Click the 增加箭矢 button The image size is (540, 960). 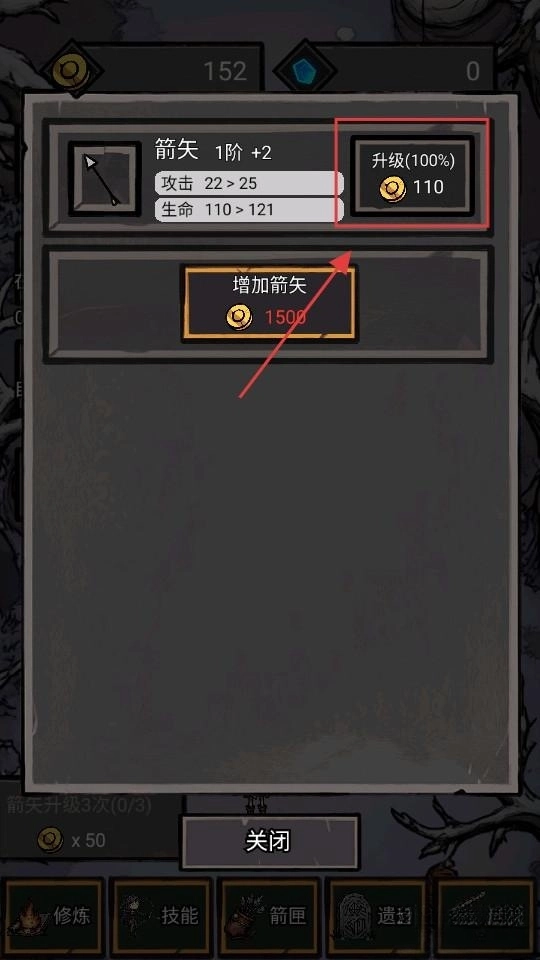point(269,302)
